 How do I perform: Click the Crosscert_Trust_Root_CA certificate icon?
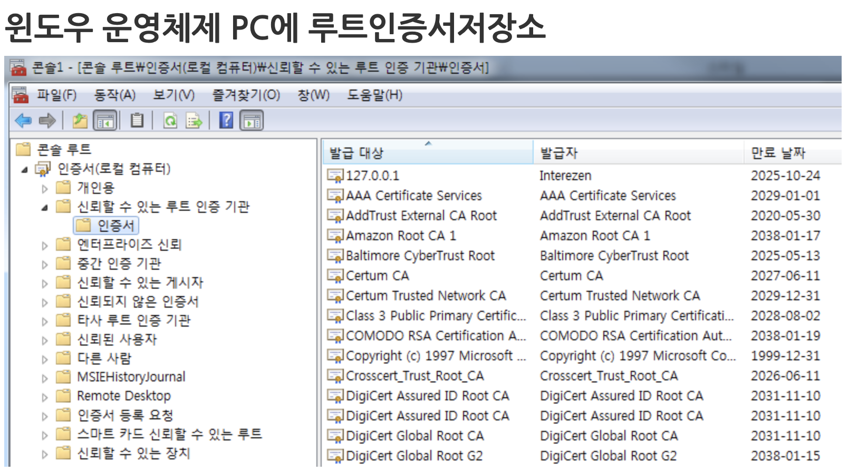[335, 376]
